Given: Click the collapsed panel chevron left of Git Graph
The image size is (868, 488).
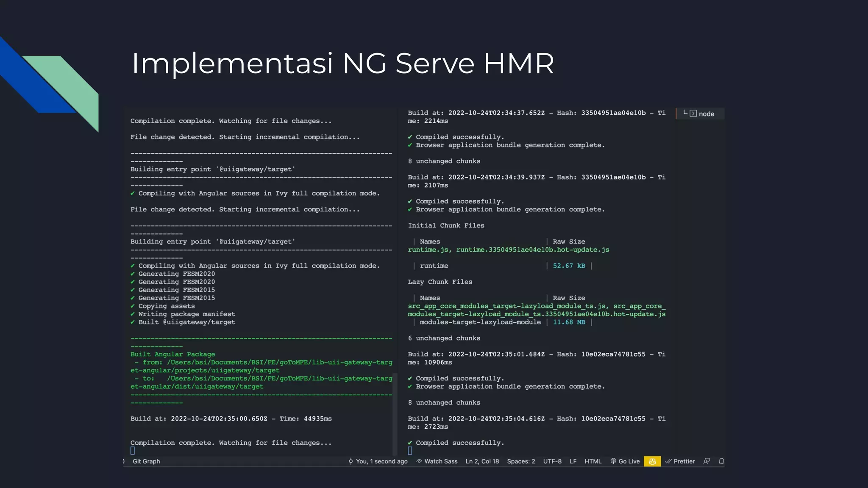Looking at the screenshot, I should tap(124, 461).
